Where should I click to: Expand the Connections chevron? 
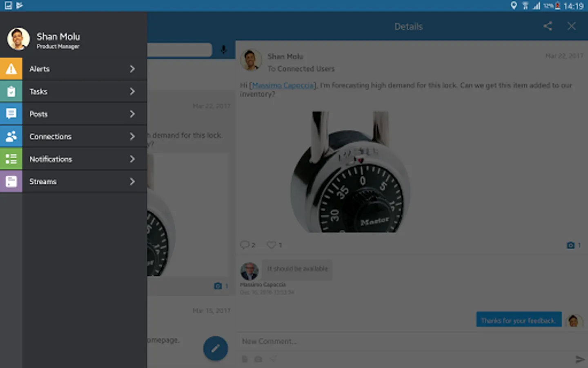(x=132, y=136)
